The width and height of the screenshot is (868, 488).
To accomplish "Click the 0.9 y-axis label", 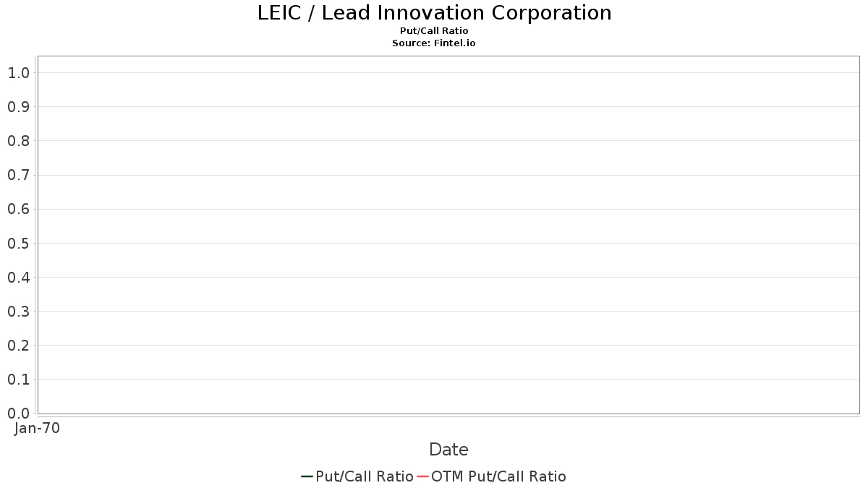I will pos(18,107).
